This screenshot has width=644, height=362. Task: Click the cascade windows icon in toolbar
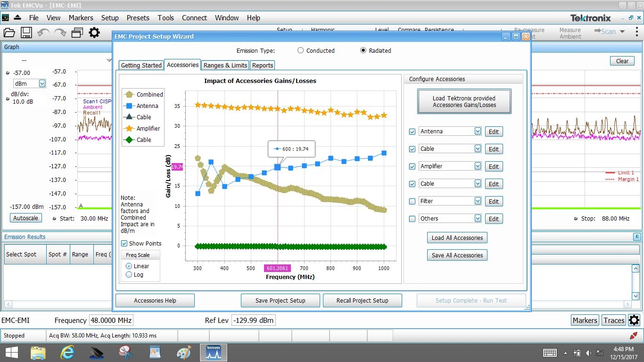pos(77,33)
